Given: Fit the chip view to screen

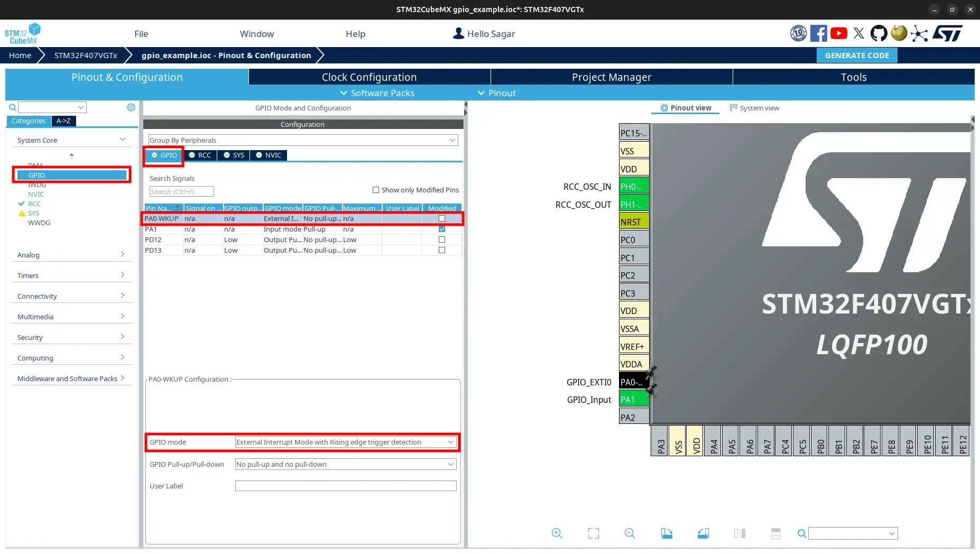Looking at the screenshot, I should click(x=594, y=533).
